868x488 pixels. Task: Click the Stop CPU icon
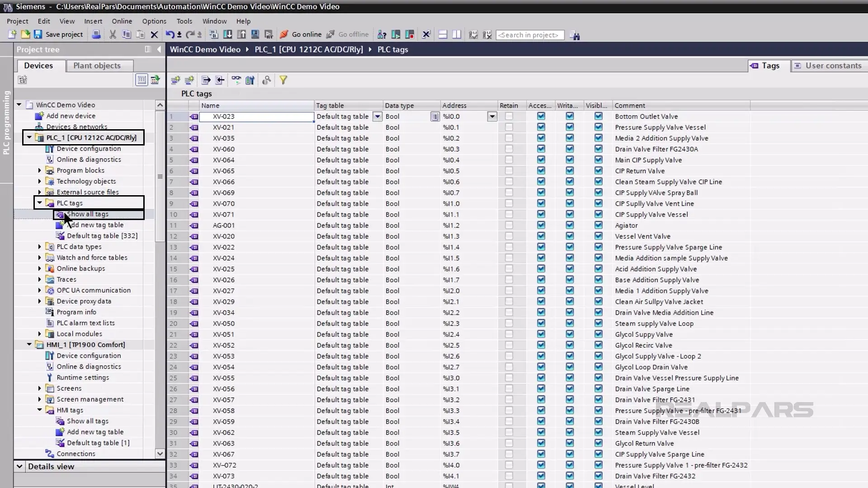click(x=410, y=34)
